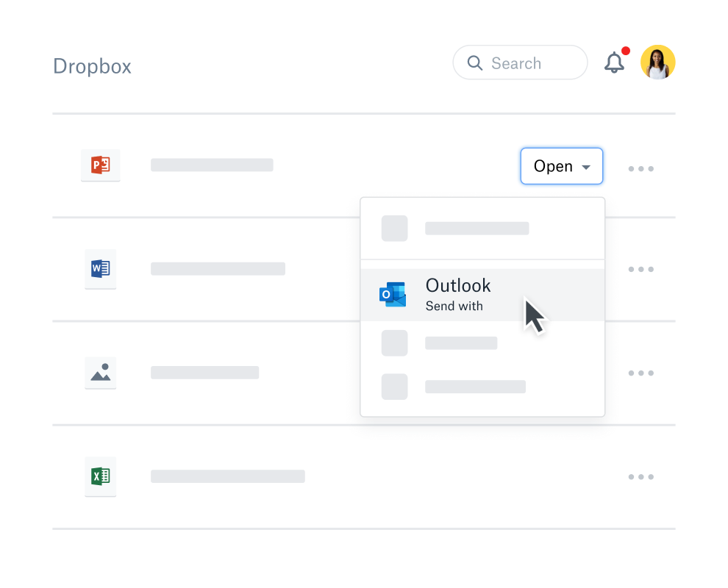The width and height of the screenshot is (728, 588).
Task: Click the Word document file icon
Action: pos(100,269)
